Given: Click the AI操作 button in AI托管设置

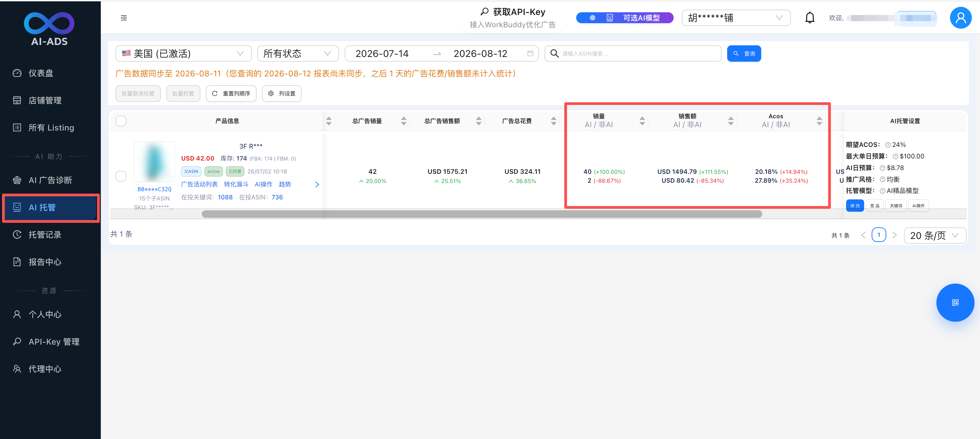Looking at the screenshot, I should [x=918, y=206].
